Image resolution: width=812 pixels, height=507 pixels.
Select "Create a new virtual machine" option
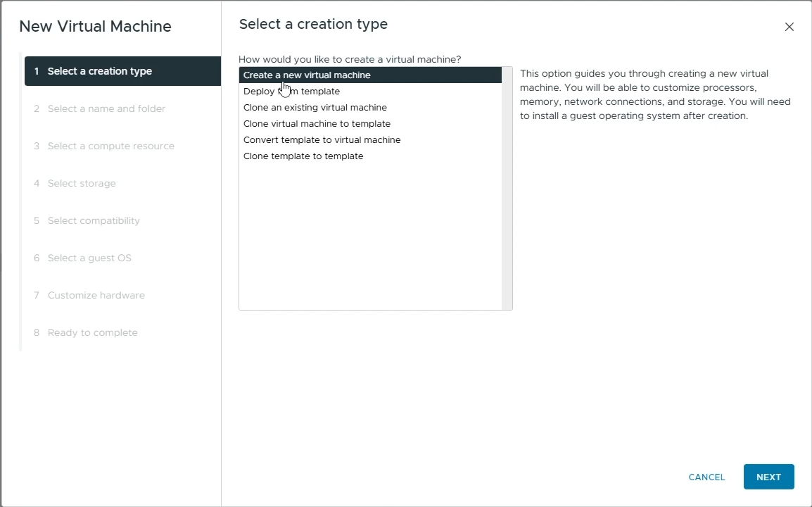click(306, 75)
